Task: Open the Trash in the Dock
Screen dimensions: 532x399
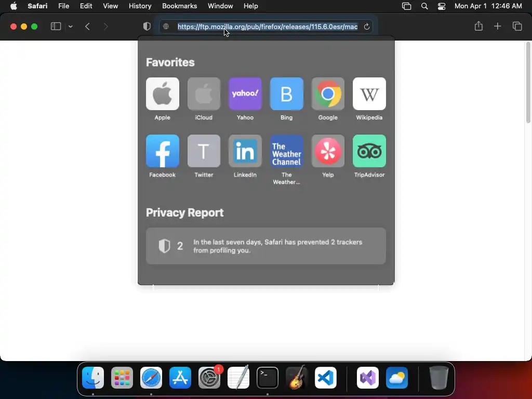Action: click(x=438, y=378)
